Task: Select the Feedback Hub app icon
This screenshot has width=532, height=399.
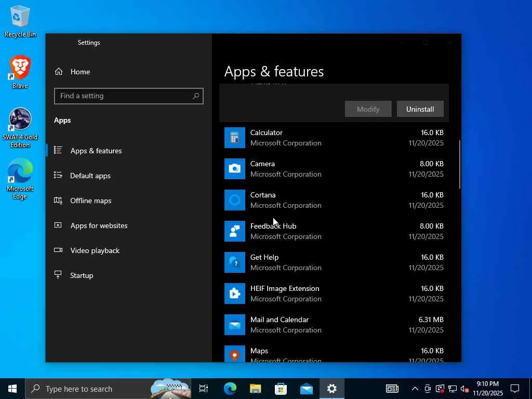Action: pos(234,231)
